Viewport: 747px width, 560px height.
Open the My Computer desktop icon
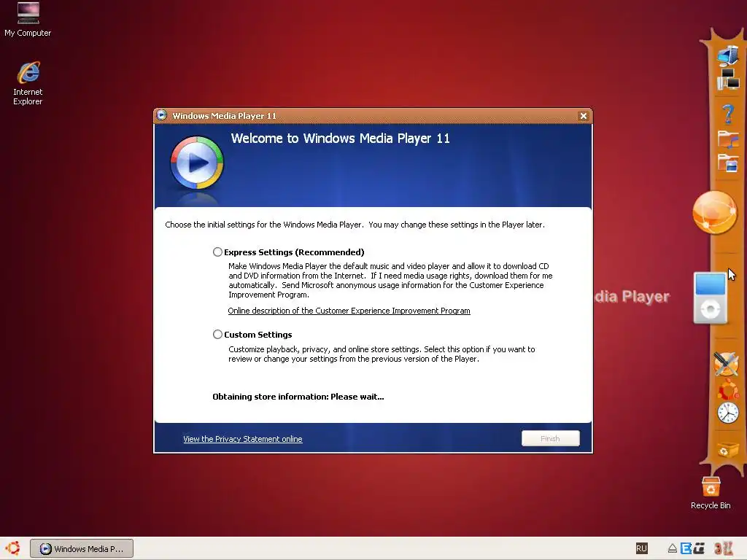coord(28,19)
